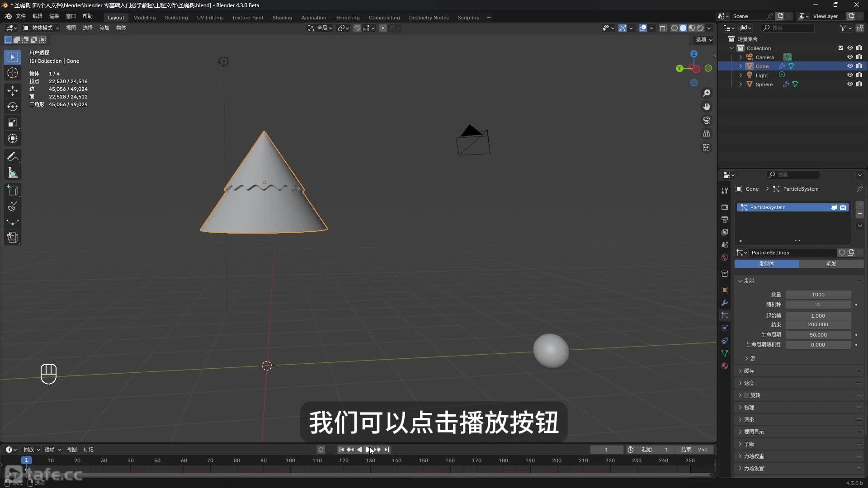868x488 pixels.
Task: Enable the 旋转 rotation checkbox
Action: point(747,395)
